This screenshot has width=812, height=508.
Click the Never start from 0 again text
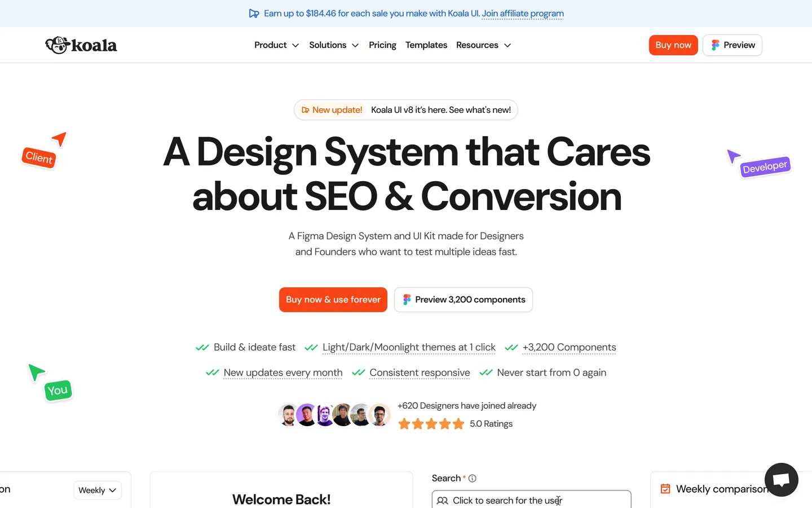[x=551, y=373]
